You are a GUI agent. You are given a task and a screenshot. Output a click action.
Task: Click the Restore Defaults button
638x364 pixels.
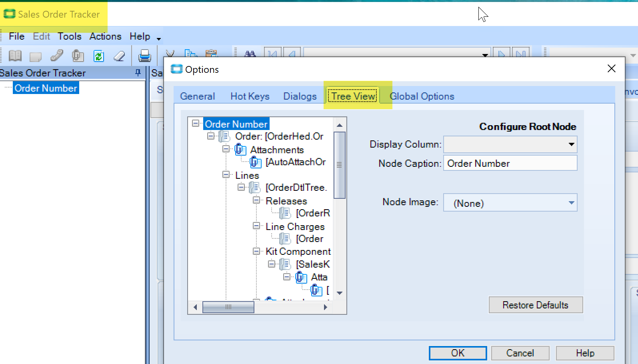[536, 305]
